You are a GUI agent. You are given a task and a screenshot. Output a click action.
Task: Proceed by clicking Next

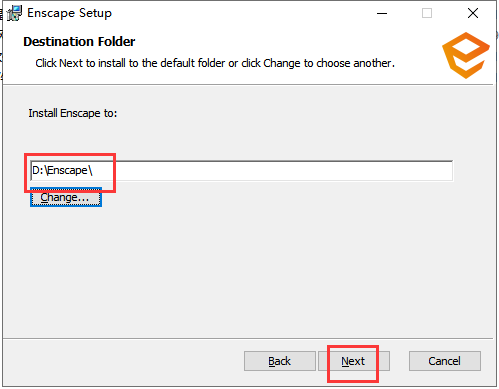(354, 361)
